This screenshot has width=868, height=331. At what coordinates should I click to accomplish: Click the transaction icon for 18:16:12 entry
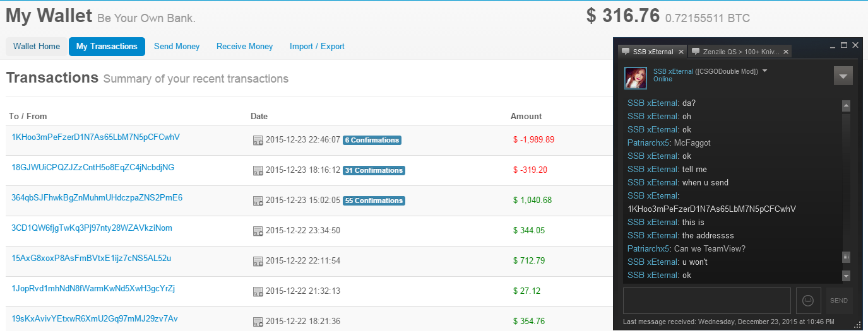258,170
